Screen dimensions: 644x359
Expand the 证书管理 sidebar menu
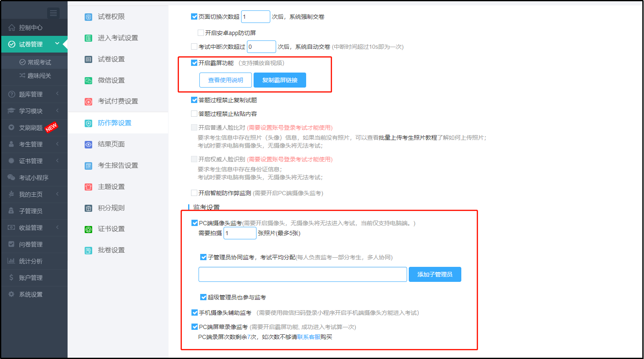(x=57, y=160)
